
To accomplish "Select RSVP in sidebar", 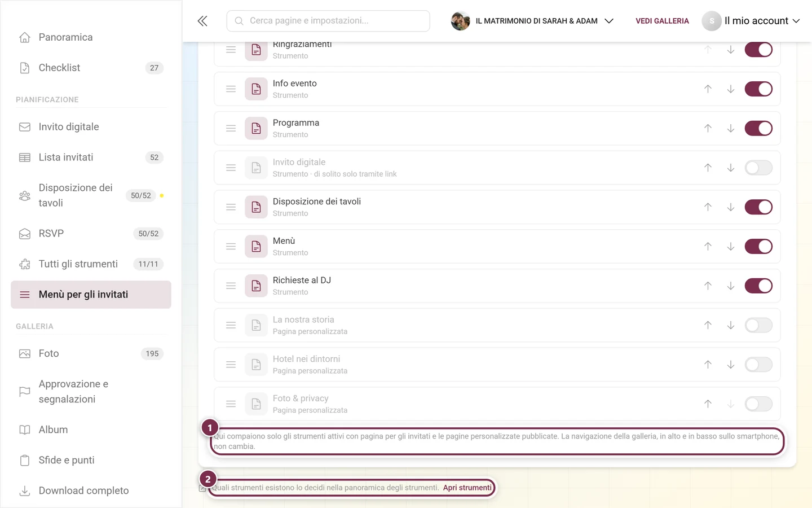I will coord(91,234).
